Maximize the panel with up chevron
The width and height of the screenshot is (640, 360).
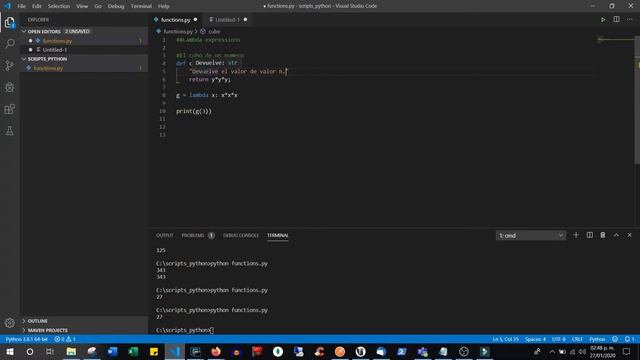[616, 235]
